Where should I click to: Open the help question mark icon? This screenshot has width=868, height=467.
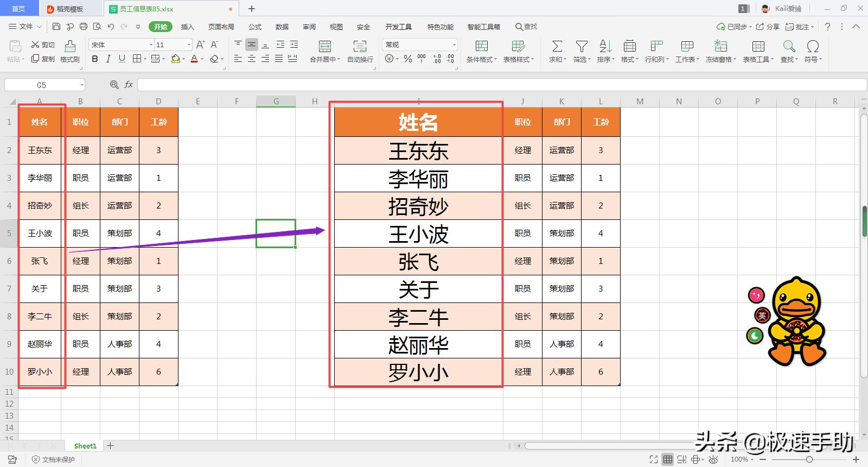point(827,27)
